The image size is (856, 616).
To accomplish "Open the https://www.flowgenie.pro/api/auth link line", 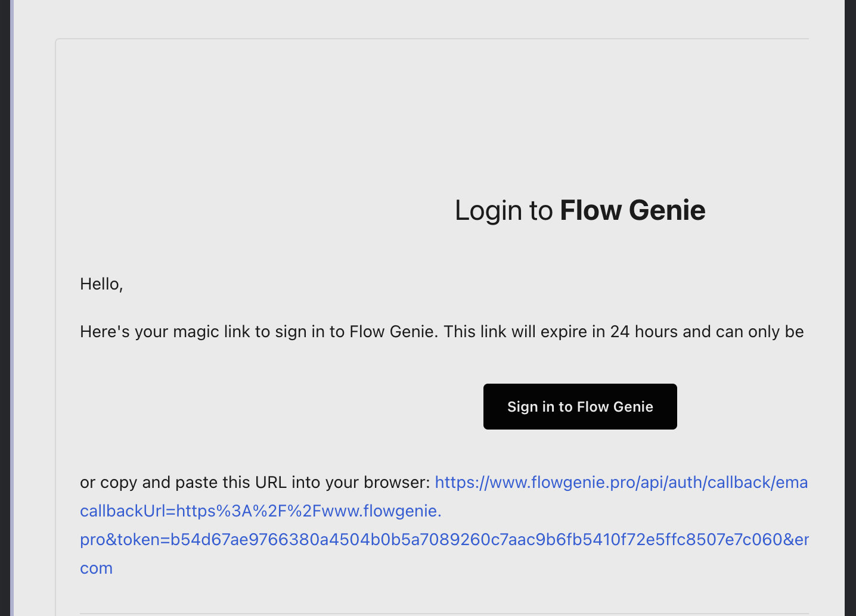I will [621, 482].
